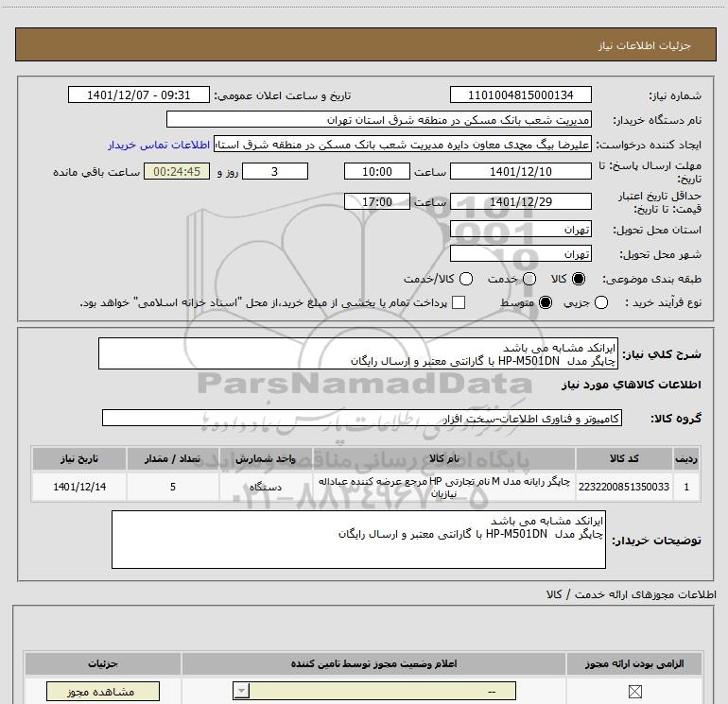Click the remaining days field showing 3
The width and height of the screenshot is (728, 704).
click(x=275, y=171)
